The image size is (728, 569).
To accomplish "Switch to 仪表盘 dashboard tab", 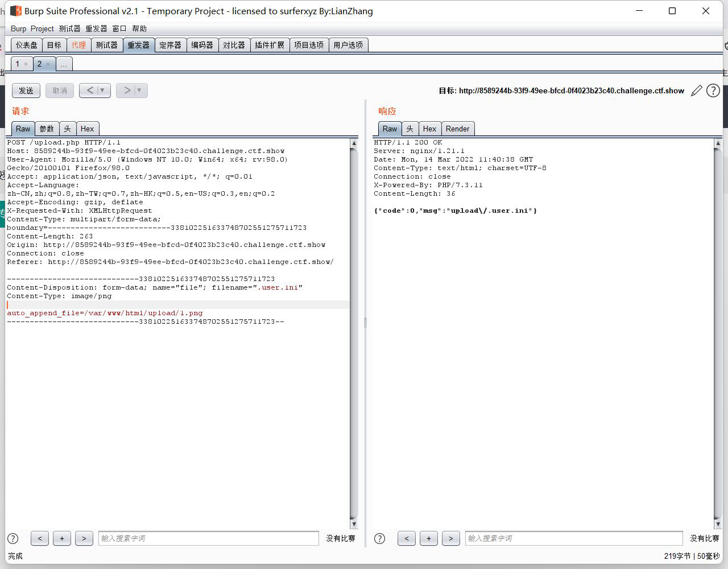I will click(x=27, y=45).
